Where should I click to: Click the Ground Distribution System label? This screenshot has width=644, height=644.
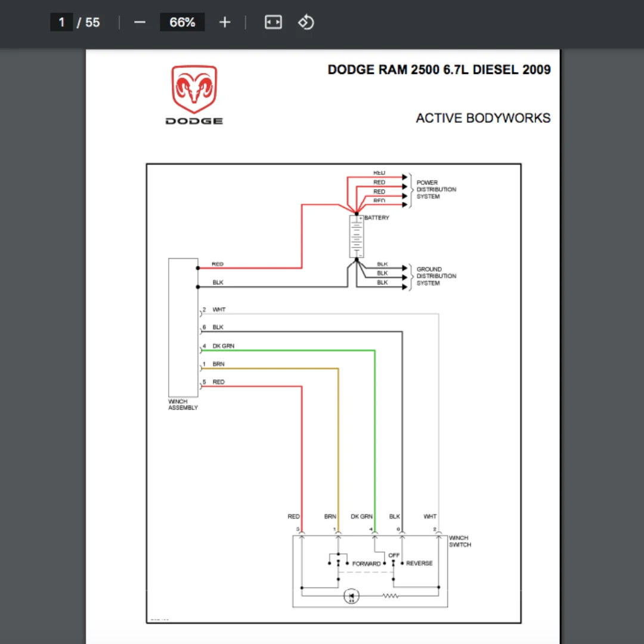(x=436, y=276)
